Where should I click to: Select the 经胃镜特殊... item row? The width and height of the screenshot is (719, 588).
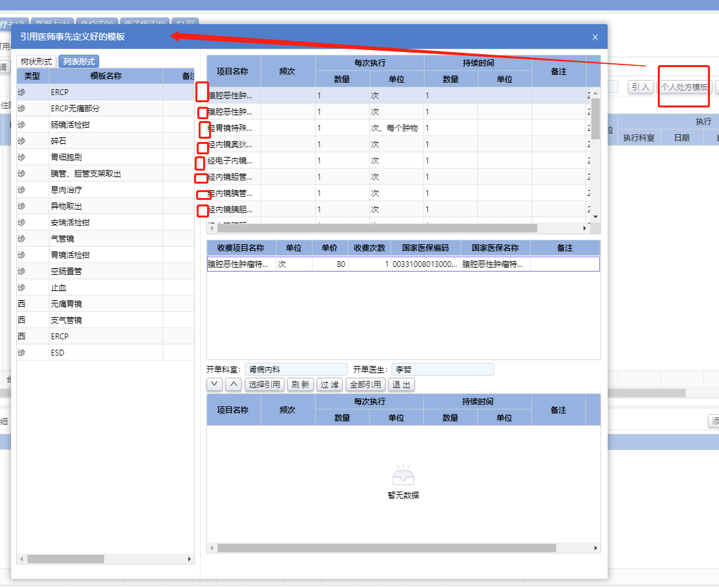coord(397,128)
